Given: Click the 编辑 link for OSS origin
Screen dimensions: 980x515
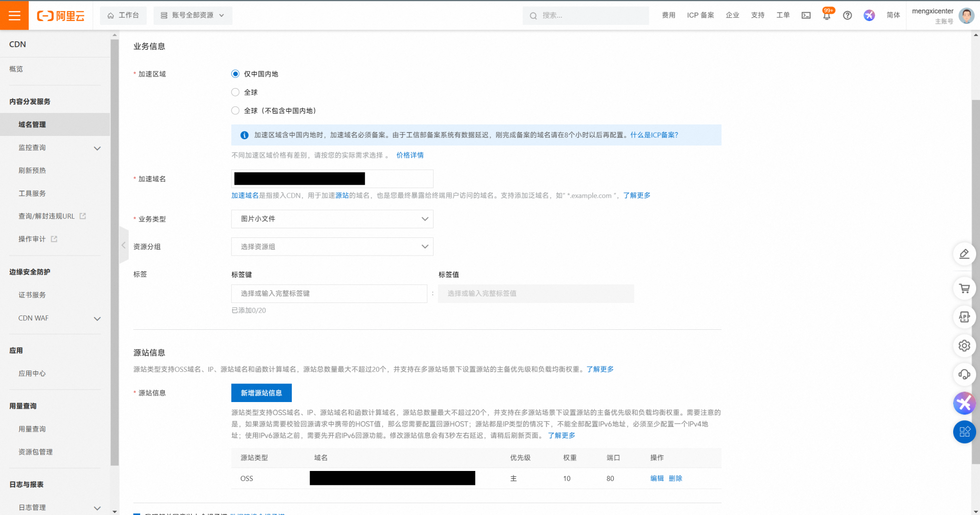Looking at the screenshot, I should pyautogui.click(x=657, y=478).
